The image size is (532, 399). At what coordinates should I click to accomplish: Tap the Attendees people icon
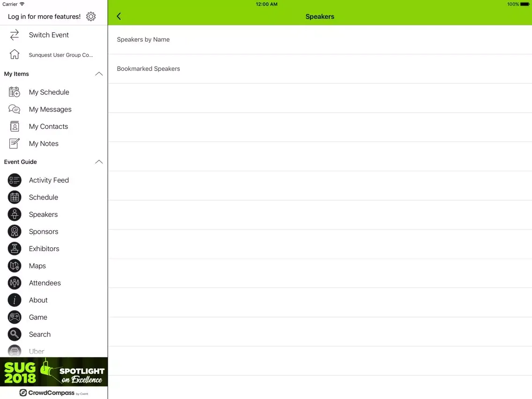click(x=14, y=283)
